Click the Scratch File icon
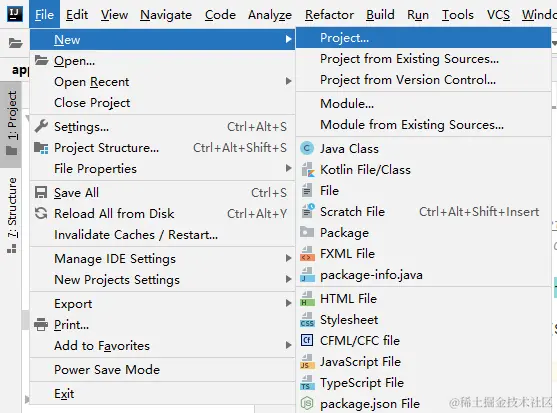Screen dimensions: 557x413 tap(308, 211)
